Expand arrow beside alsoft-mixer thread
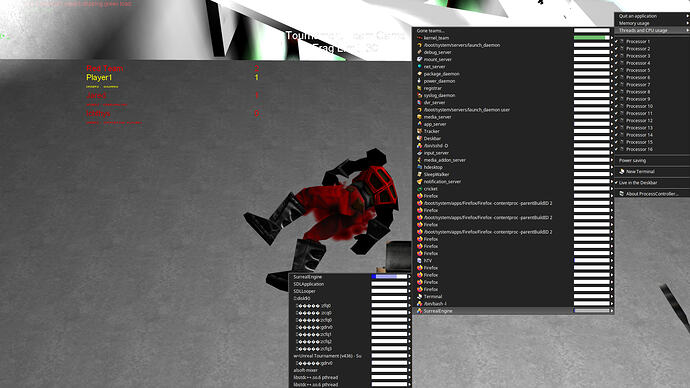The width and height of the screenshot is (690, 388). (409, 370)
